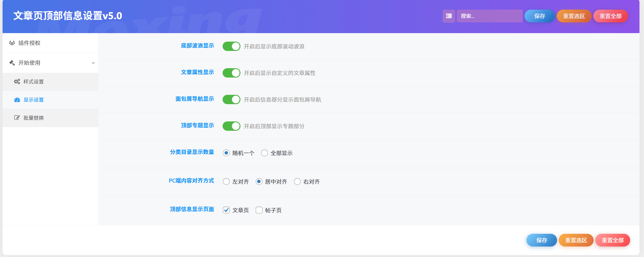Select the 全部显示 radio option

264,153
